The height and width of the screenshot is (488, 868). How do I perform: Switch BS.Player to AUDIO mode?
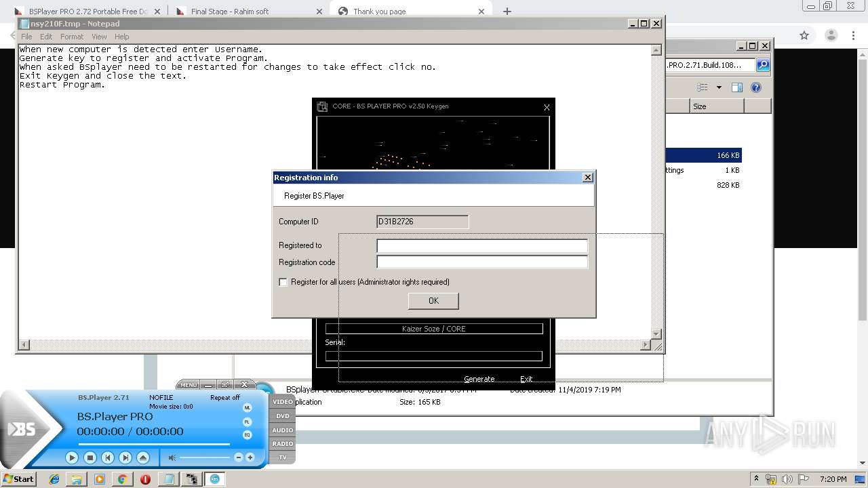[x=283, y=430]
